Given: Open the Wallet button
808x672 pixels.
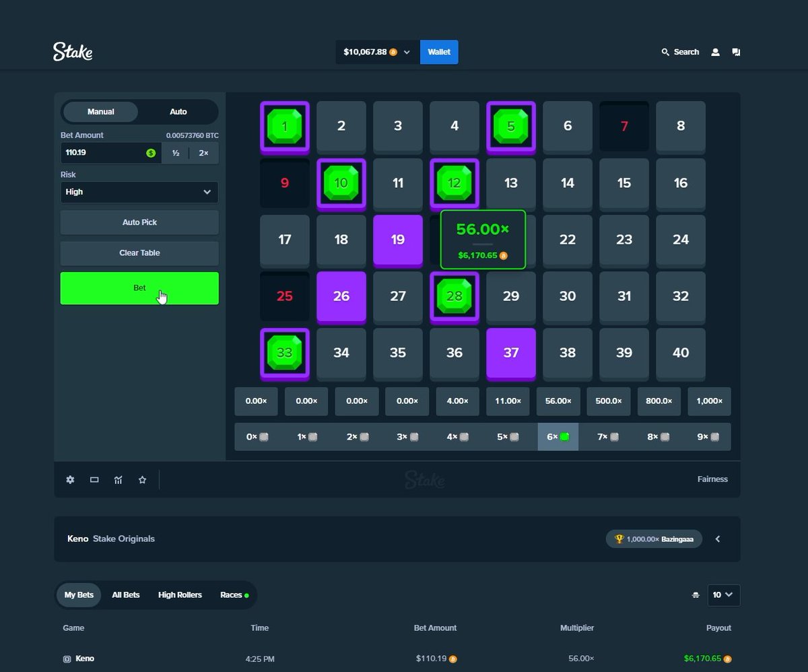Looking at the screenshot, I should point(439,52).
